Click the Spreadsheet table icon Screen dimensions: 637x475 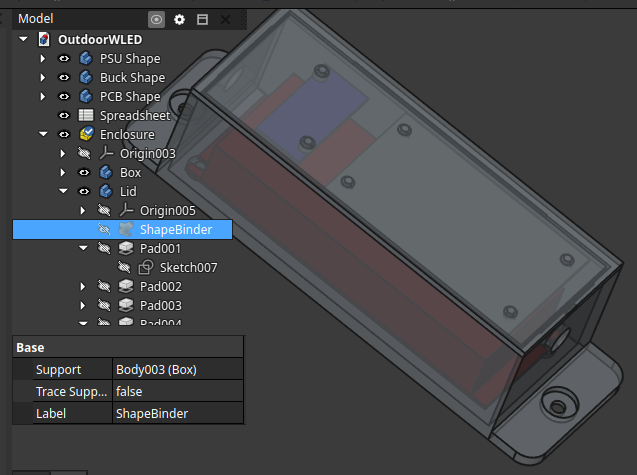(86, 115)
